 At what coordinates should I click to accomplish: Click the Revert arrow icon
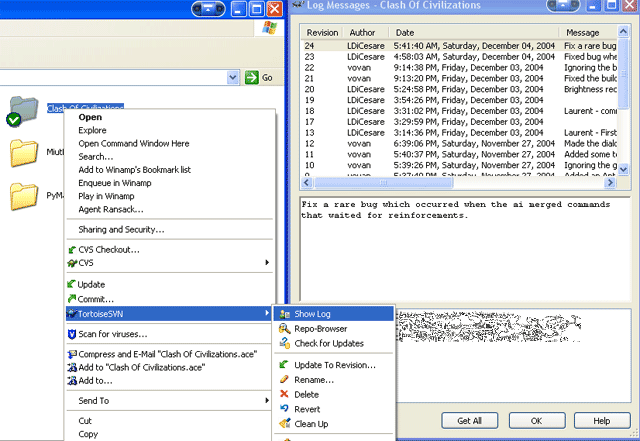click(x=285, y=409)
